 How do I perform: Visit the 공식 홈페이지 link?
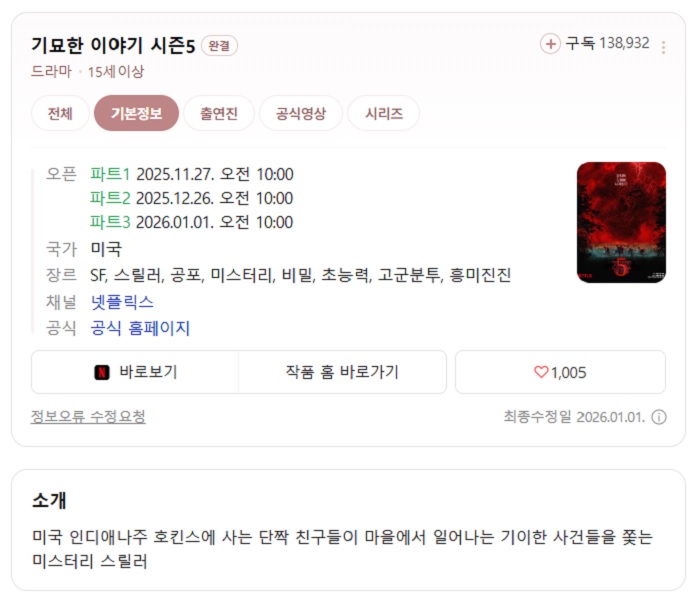(140, 328)
